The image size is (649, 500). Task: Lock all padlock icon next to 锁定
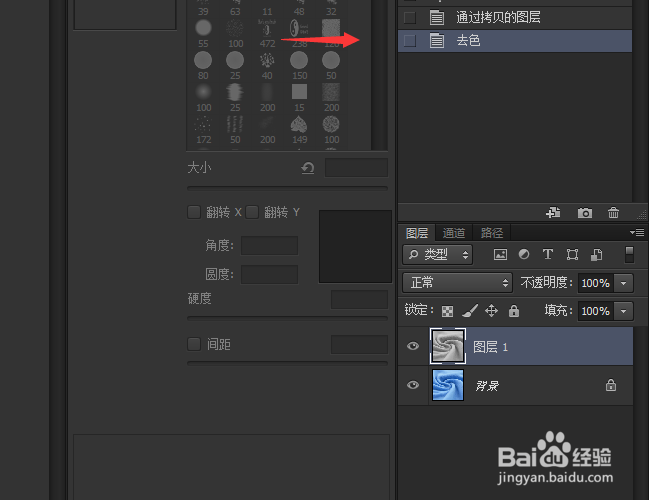(x=514, y=310)
